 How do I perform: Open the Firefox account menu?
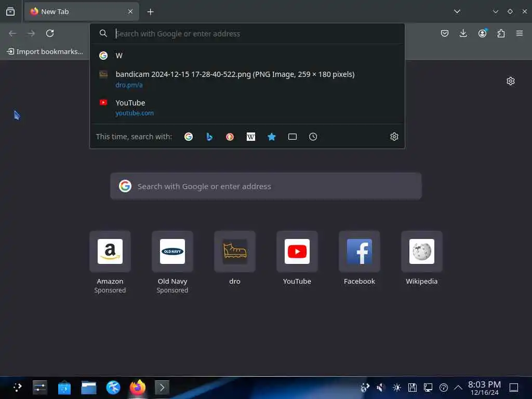point(482,33)
